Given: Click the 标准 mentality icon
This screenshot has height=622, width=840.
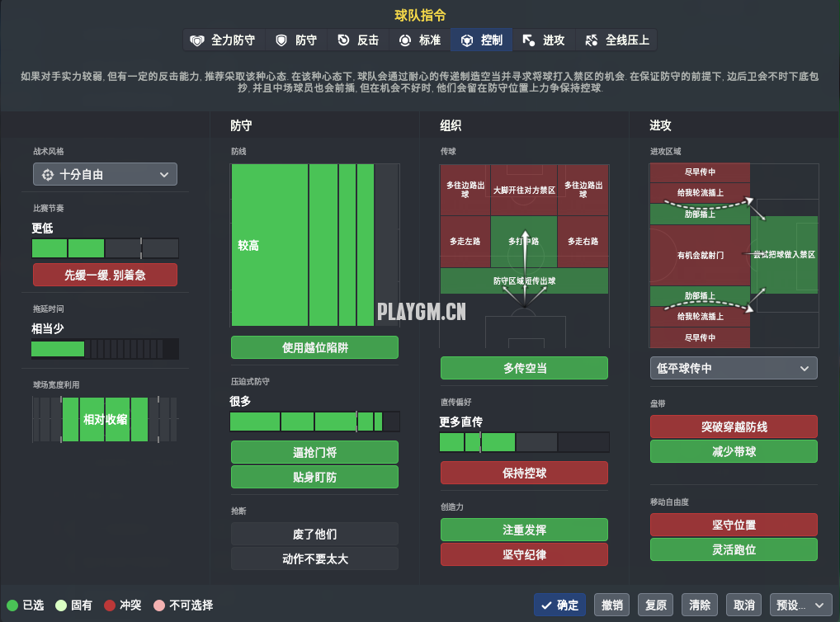Looking at the screenshot, I should [405, 40].
